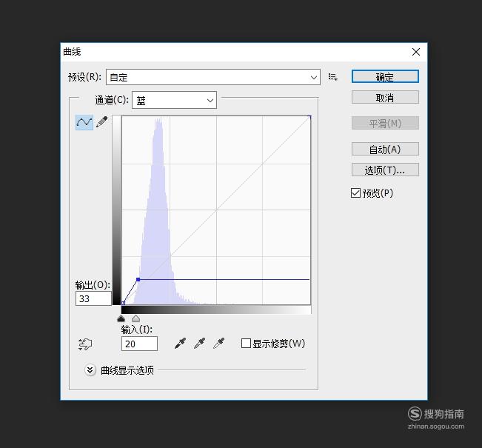
Task: Open the Channel (通道) dropdown showing 蓝
Action: coord(174,100)
